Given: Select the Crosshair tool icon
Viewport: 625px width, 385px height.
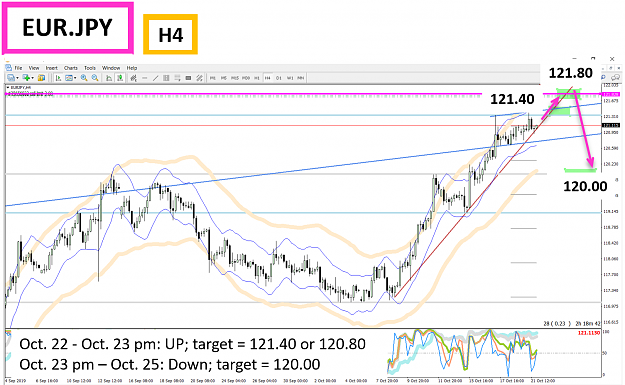Looking at the screenshot, I should pyautogui.click(x=133, y=78).
